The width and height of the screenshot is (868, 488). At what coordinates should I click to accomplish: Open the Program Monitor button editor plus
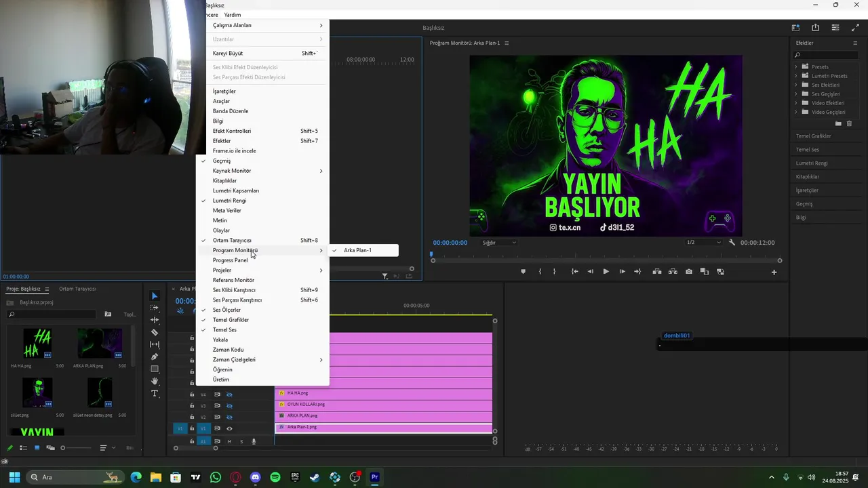(774, 272)
